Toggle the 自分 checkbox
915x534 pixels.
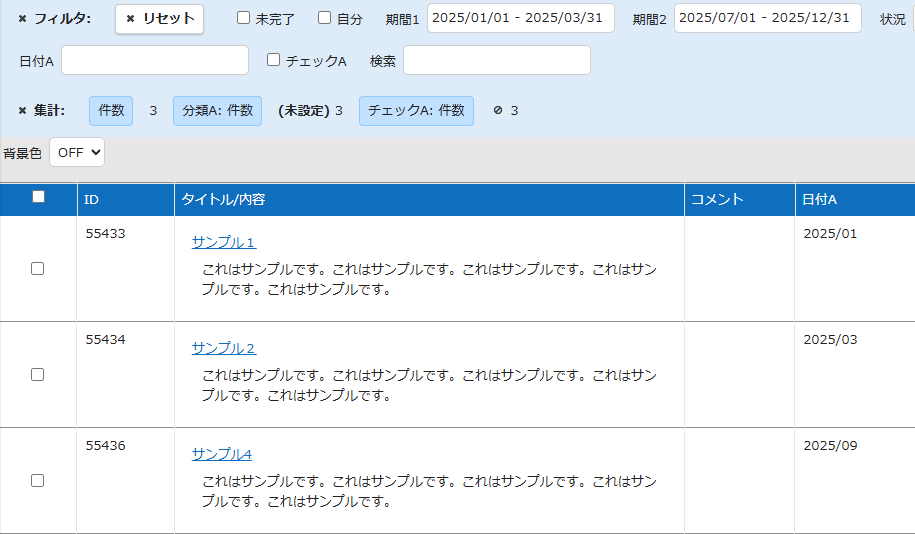[324, 18]
